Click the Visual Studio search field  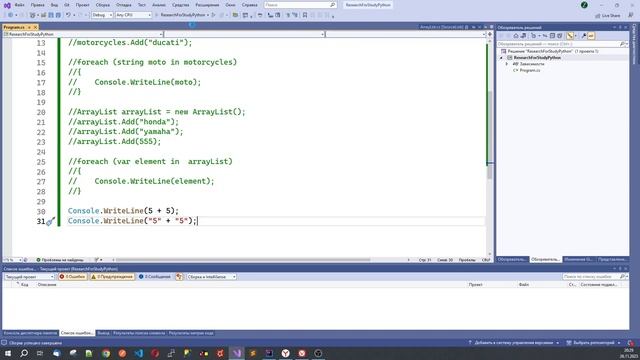300,5
